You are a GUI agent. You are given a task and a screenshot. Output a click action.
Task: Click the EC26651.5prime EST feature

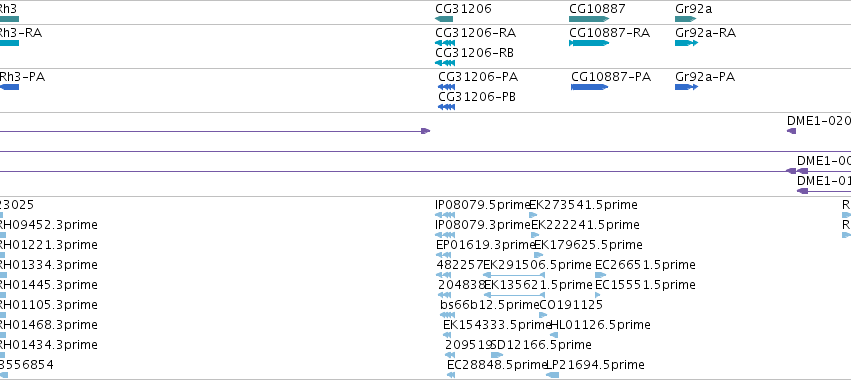coord(600,275)
